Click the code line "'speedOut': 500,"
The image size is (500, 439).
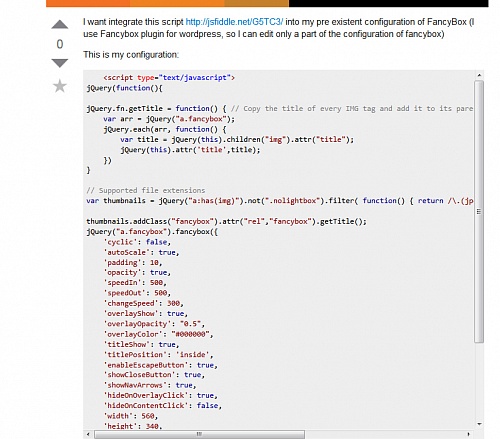[137, 293]
